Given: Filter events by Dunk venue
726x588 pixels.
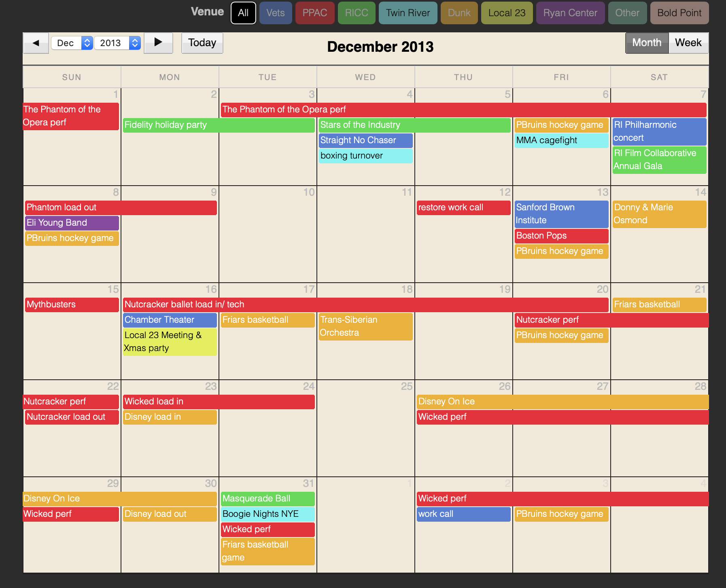Looking at the screenshot, I should tap(459, 13).
